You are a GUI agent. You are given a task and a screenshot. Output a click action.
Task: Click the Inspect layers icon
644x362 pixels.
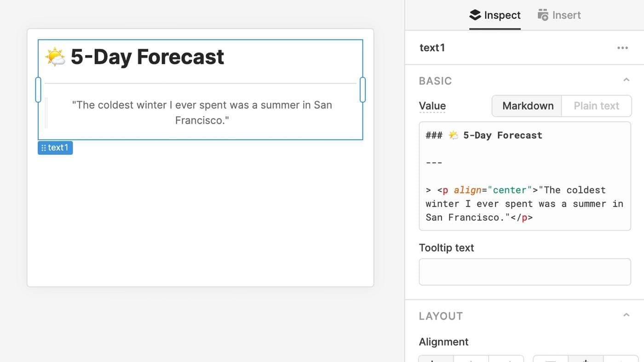(x=475, y=15)
